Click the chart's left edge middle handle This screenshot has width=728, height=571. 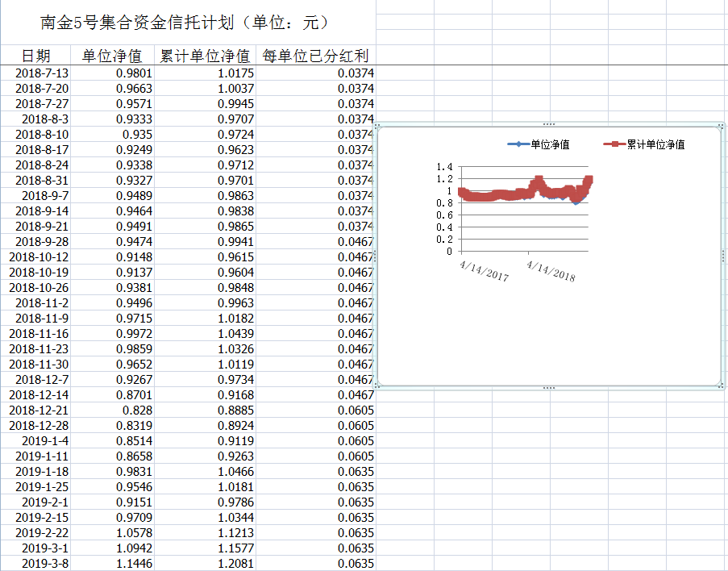(375, 256)
